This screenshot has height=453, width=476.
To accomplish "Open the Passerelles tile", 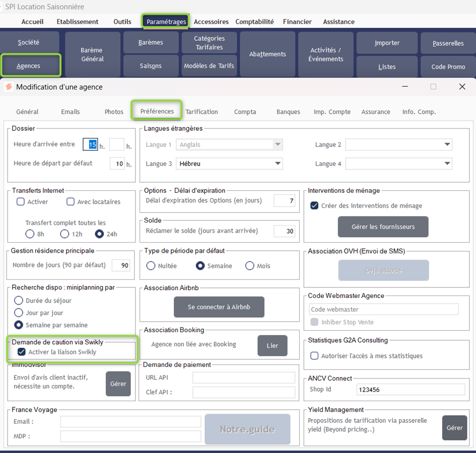I will tap(448, 43).
